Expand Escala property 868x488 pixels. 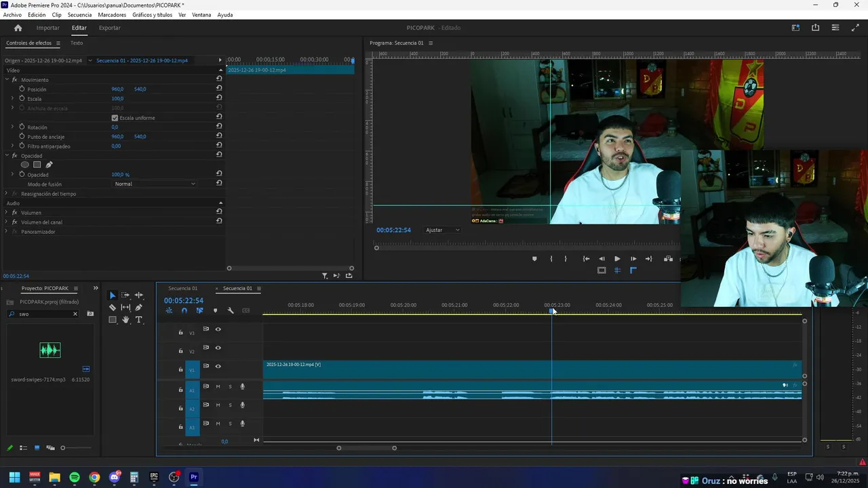click(12, 98)
